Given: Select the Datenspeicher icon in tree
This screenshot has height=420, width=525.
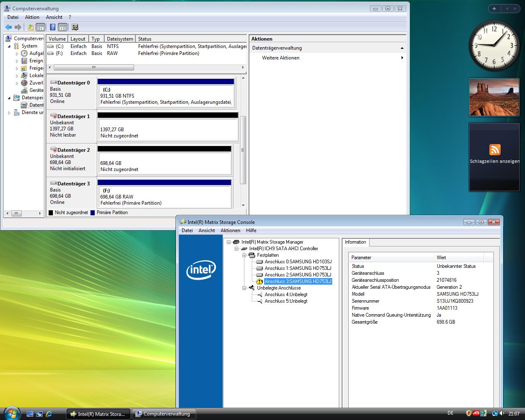Looking at the screenshot, I should coord(16,98).
